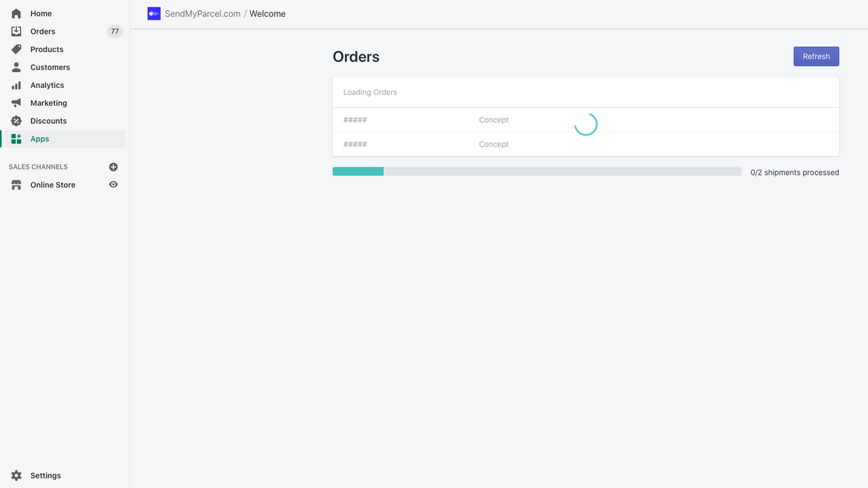View online store via eye icon
Screen dimensions: 868x488
click(x=113, y=184)
